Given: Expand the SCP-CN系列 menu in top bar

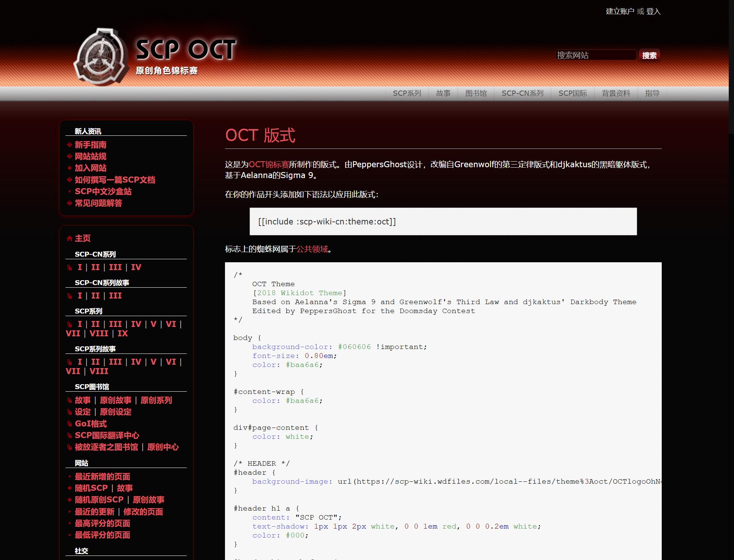Looking at the screenshot, I should (x=522, y=93).
